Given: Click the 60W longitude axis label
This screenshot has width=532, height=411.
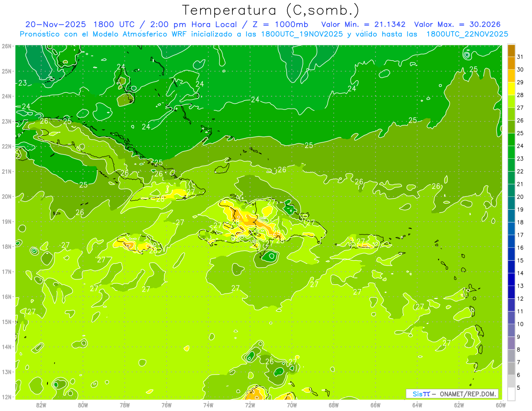Looking at the screenshot, I should [501, 404].
